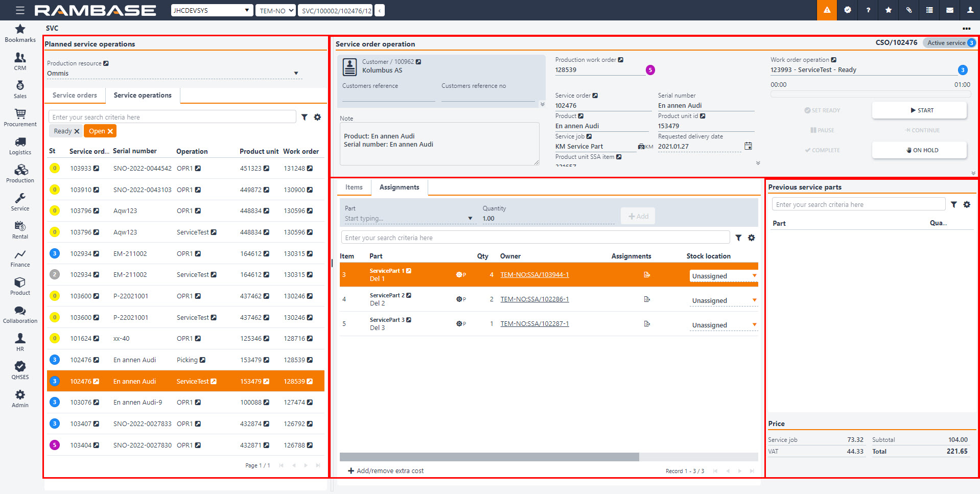The width and height of the screenshot is (980, 494).
Task: Click the horizontal scrollbar under assignments table
Action: point(489,457)
